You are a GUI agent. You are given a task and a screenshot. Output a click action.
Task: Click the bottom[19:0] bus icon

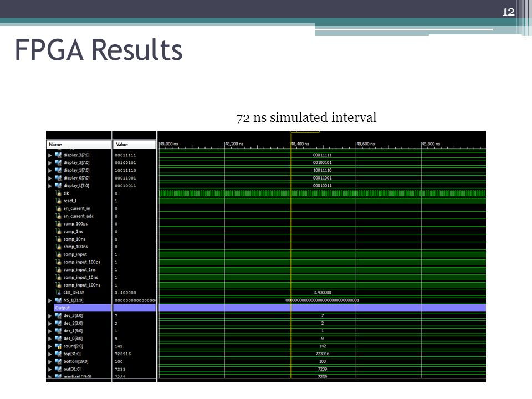click(x=58, y=362)
